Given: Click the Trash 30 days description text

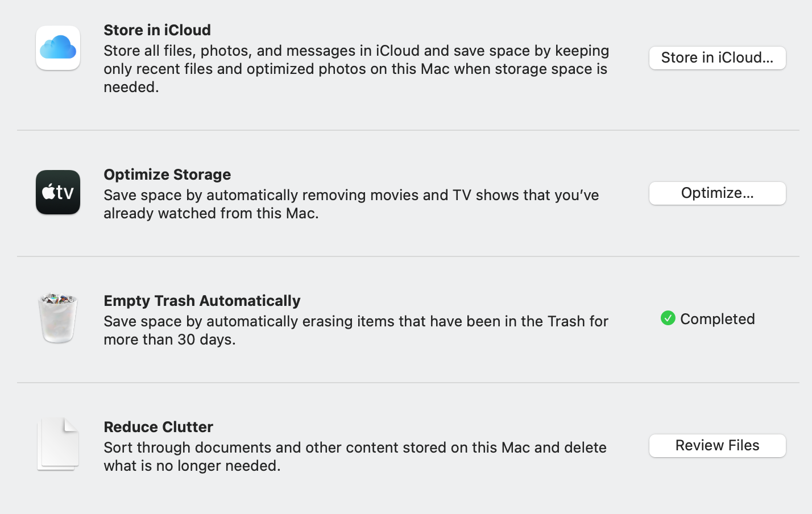Looking at the screenshot, I should (x=356, y=330).
